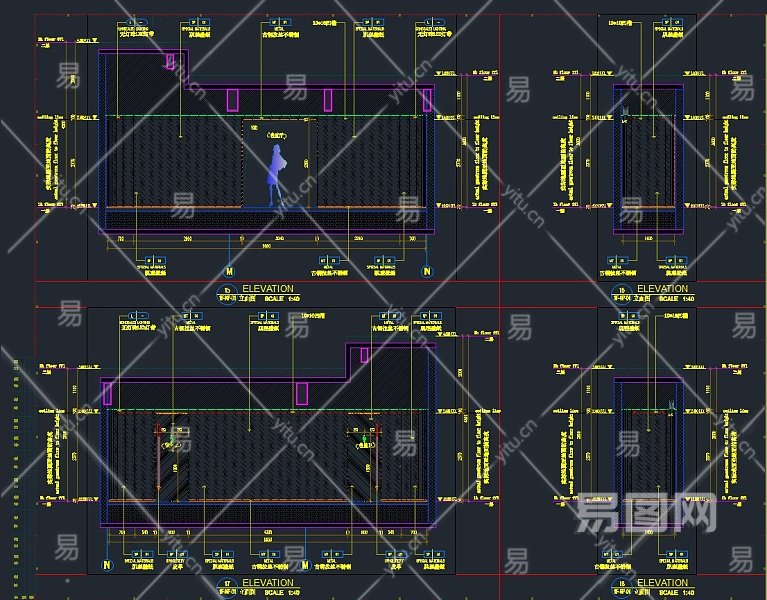Click SCALE 1:40 text under the bottom-left elevation

[282, 592]
